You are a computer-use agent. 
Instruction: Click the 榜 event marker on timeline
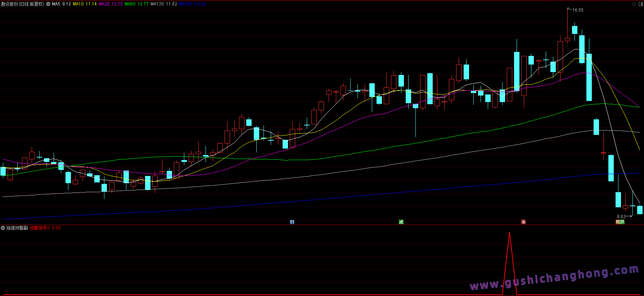(x=618, y=222)
